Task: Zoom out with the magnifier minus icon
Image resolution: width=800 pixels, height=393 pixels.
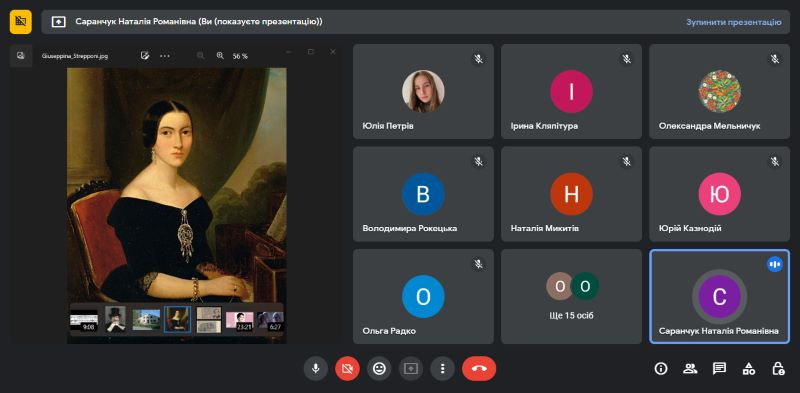Action: (x=201, y=56)
